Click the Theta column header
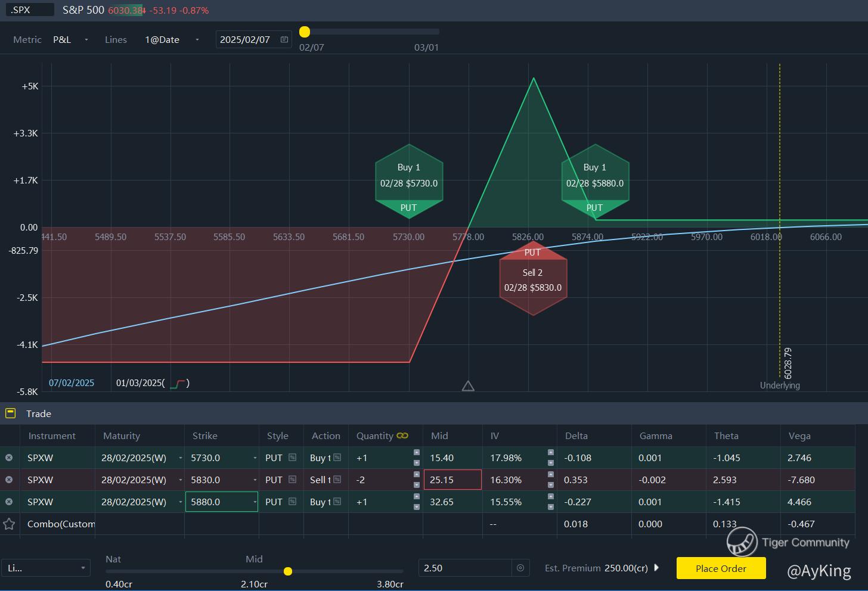 [x=726, y=436]
